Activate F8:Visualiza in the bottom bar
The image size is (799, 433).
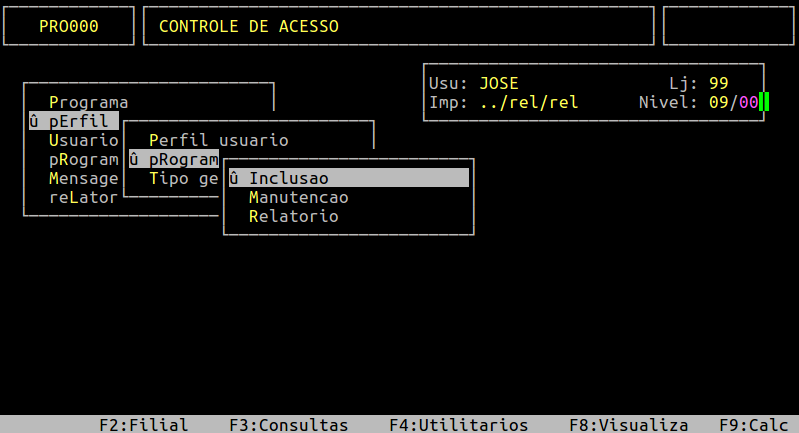[x=628, y=425]
